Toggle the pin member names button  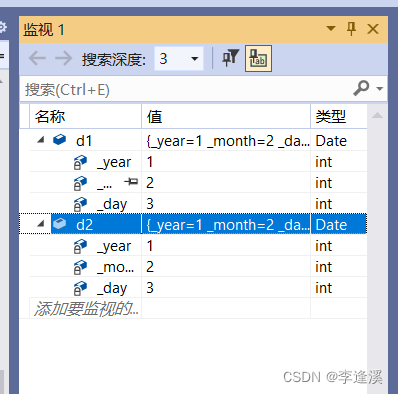pyautogui.click(x=258, y=59)
